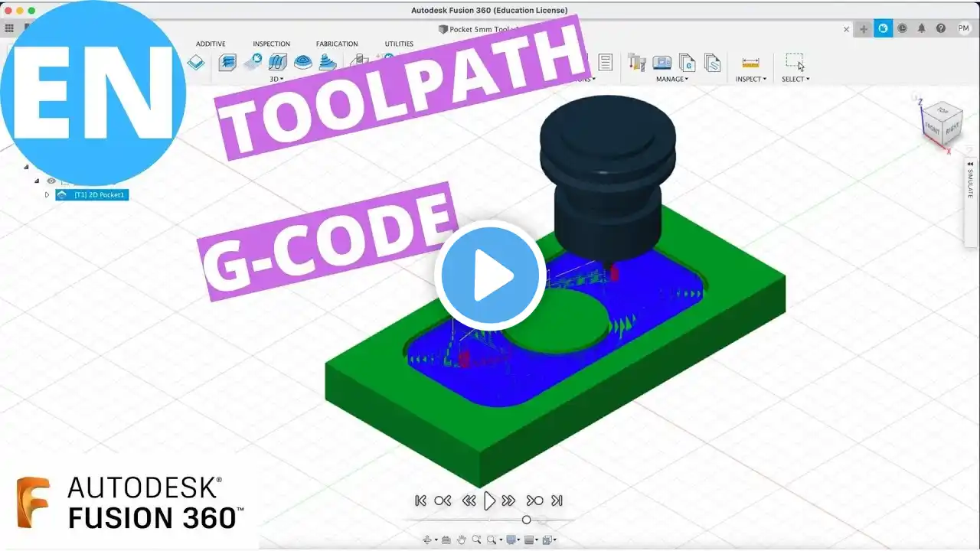
Task: Click the RIGHT face of the ViewCube
Action: point(951,129)
